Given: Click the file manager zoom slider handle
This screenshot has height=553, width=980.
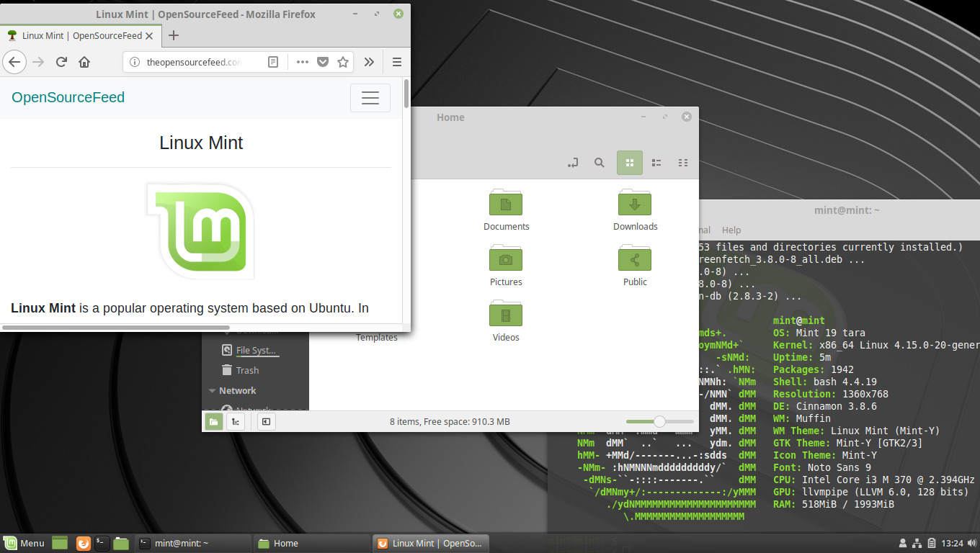Looking at the screenshot, I should coord(659,421).
